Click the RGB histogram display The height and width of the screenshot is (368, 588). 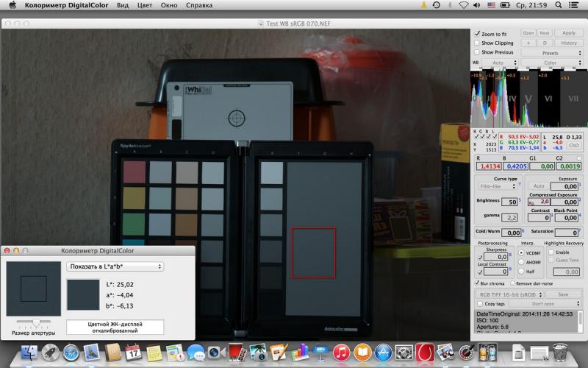point(528,98)
